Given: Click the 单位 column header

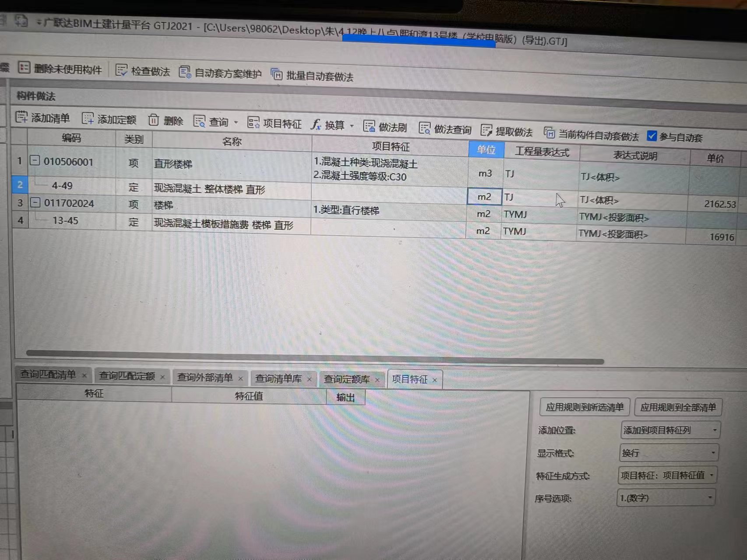Looking at the screenshot, I should pos(486,150).
